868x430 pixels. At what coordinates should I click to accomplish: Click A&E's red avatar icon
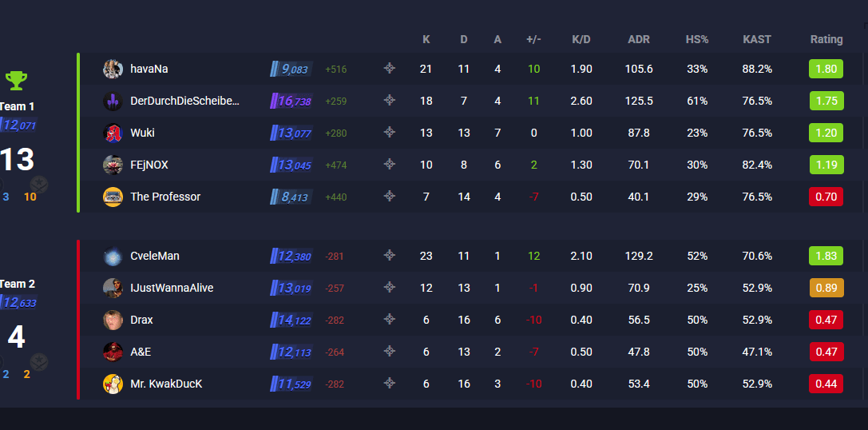tap(113, 352)
